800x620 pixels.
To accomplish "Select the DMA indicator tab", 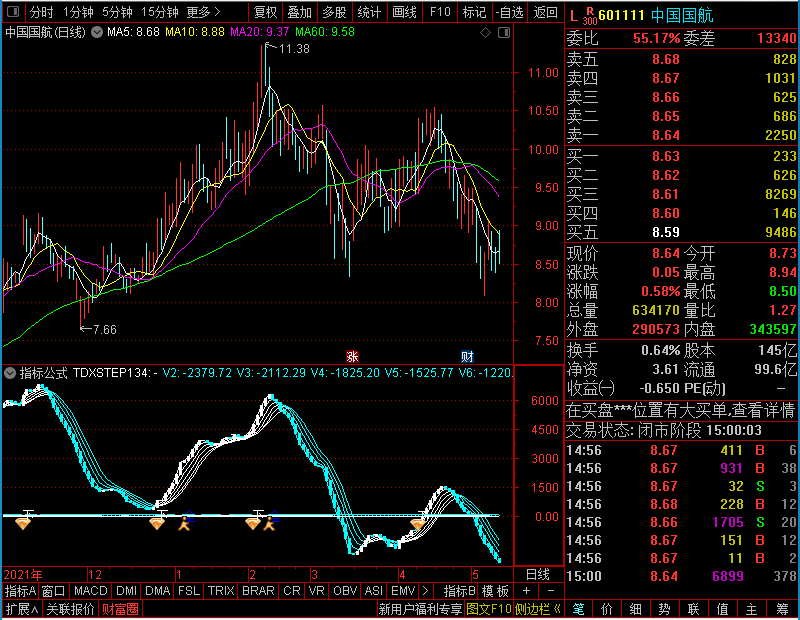I will [157, 591].
